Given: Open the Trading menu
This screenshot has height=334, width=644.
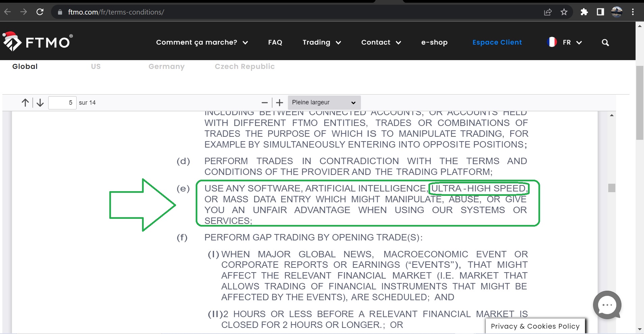Looking at the screenshot, I should tap(321, 43).
